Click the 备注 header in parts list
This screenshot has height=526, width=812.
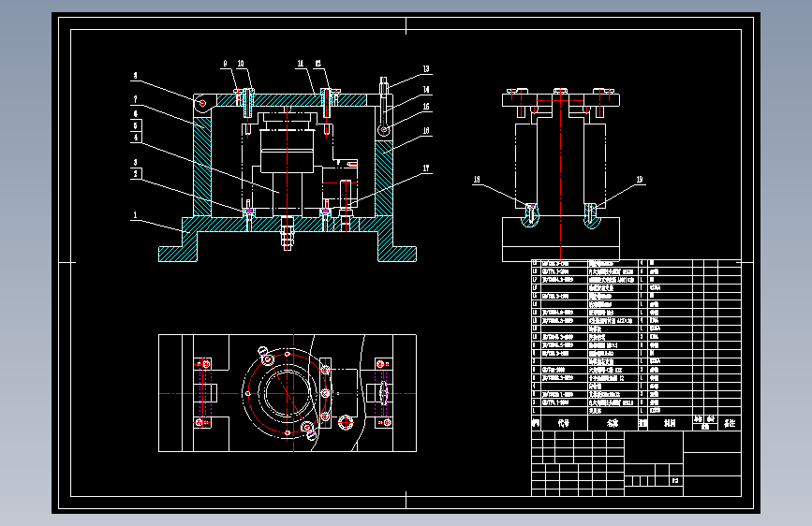point(730,423)
